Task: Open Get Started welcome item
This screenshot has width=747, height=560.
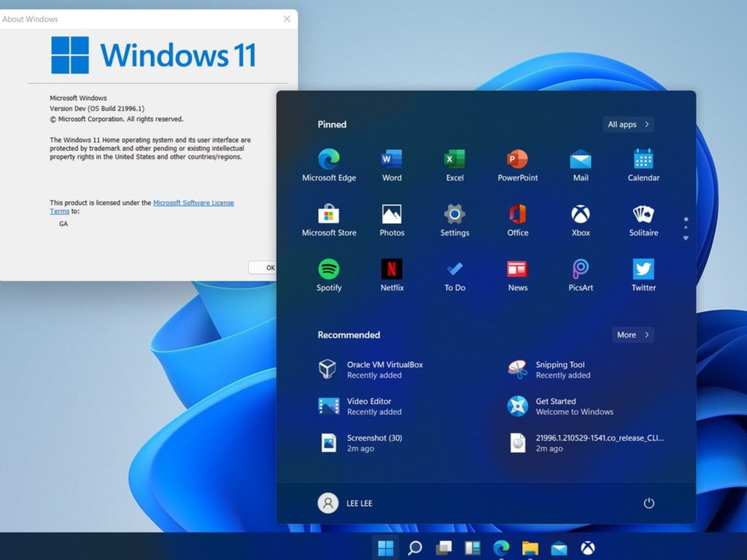Action: point(560,406)
